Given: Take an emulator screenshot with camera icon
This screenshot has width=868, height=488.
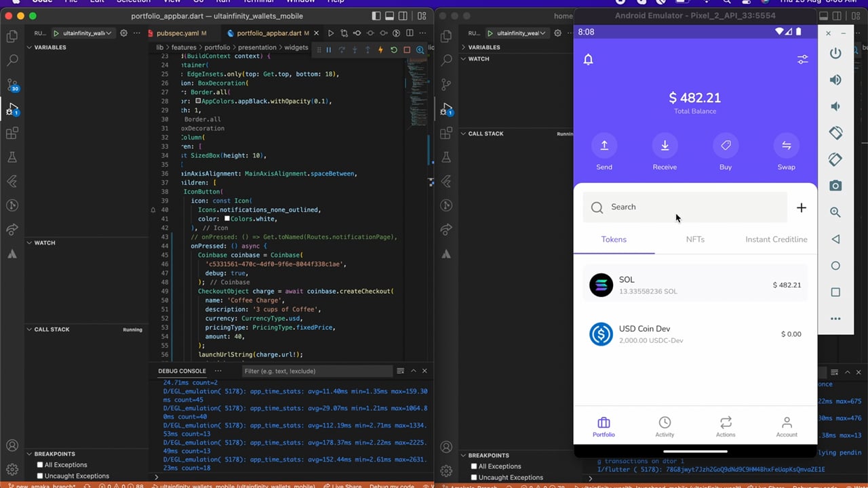Looking at the screenshot, I should [x=835, y=186].
